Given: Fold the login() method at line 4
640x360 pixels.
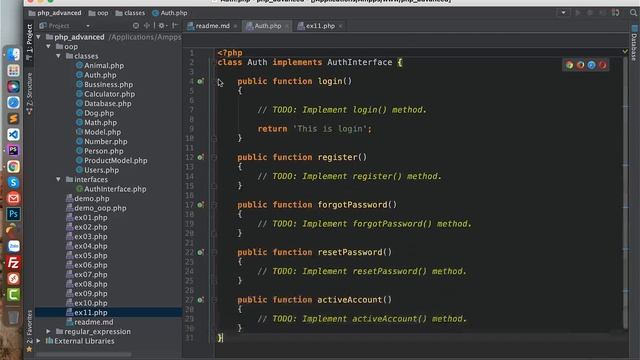Looking at the screenshot, I should coord(214,81).
